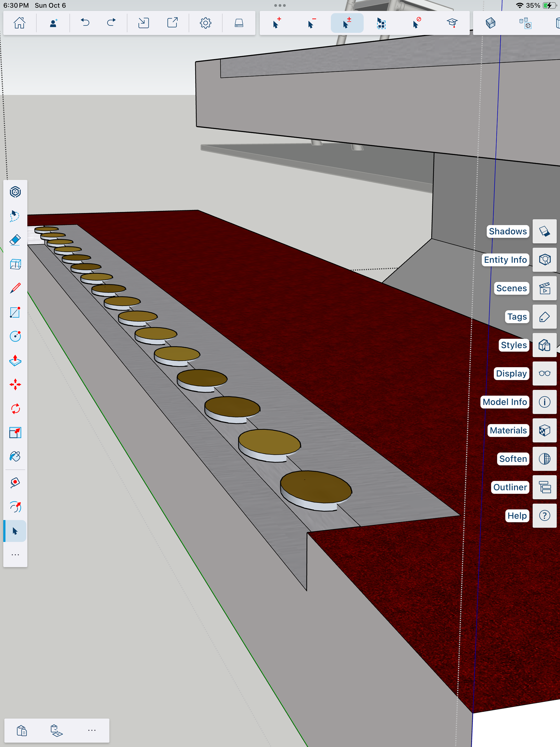Screen dimensions: 560x747
Task: Enable add-to-selection mode
Action: click(277, 23)
